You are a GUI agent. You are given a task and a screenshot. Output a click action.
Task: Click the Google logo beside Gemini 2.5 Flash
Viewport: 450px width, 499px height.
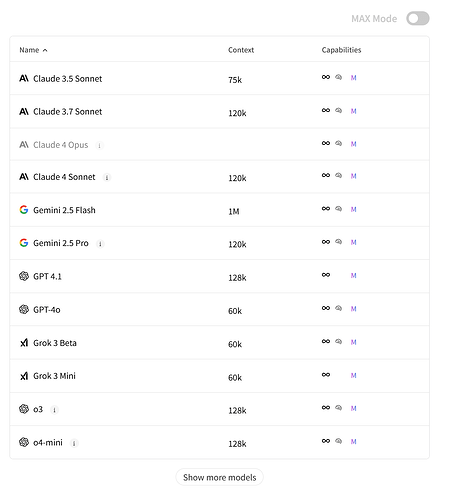(x=24, y=210)
